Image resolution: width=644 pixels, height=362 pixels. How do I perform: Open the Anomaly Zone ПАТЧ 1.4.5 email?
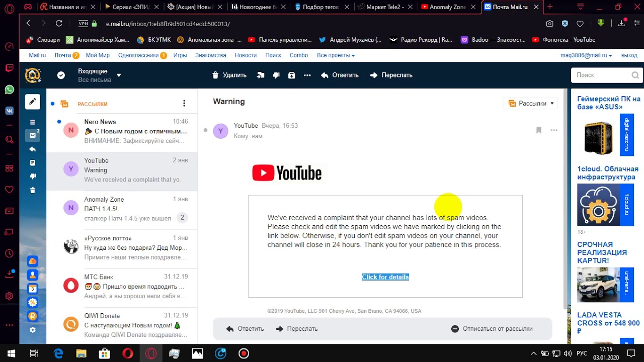pyautogui.click(x=122, y=209)
